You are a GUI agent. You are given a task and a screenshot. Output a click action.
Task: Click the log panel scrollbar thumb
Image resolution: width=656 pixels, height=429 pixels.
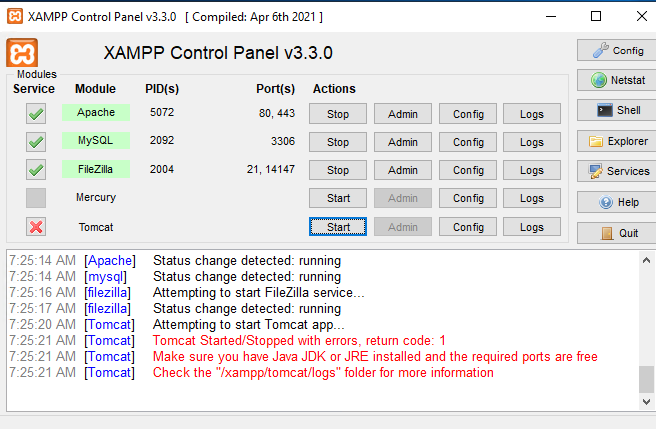(x=646, y=379)
